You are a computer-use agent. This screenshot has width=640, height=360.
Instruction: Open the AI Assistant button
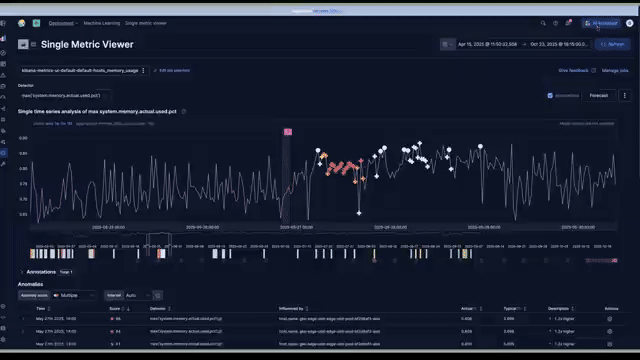pos(601,23)
